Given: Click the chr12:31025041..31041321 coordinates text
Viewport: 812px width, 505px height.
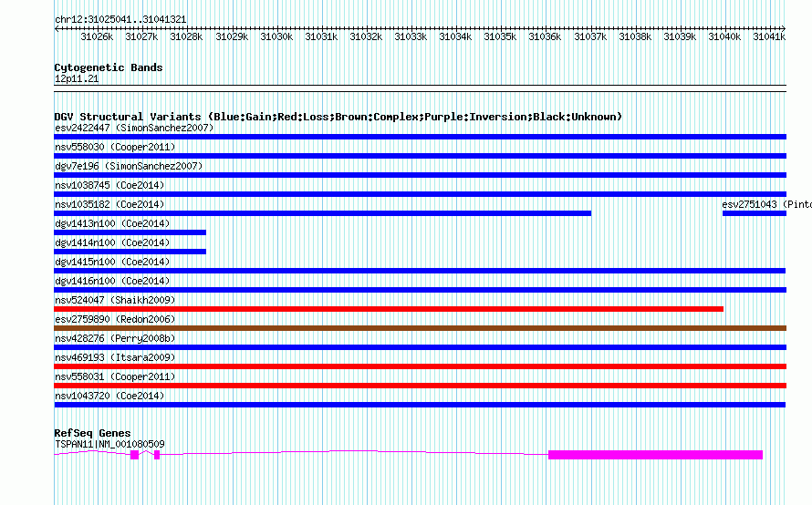Looking at the screenshot, I should point(120,19).
